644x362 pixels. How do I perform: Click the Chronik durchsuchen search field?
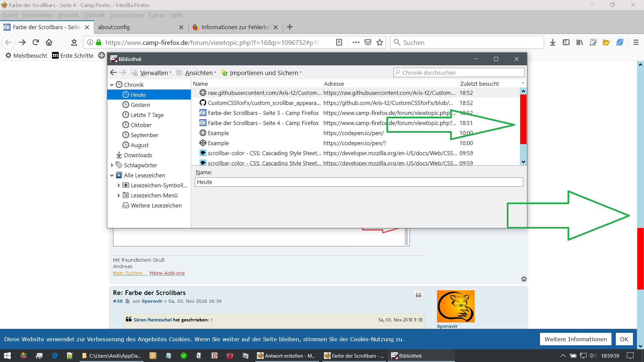click(x=459, y=72)
